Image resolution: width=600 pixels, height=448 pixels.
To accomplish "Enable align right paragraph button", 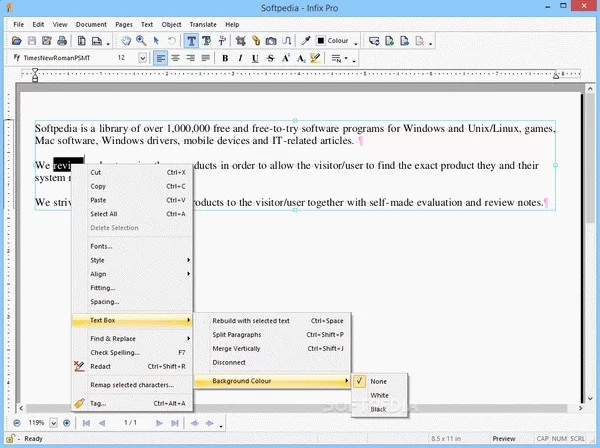I will (190, 58).
